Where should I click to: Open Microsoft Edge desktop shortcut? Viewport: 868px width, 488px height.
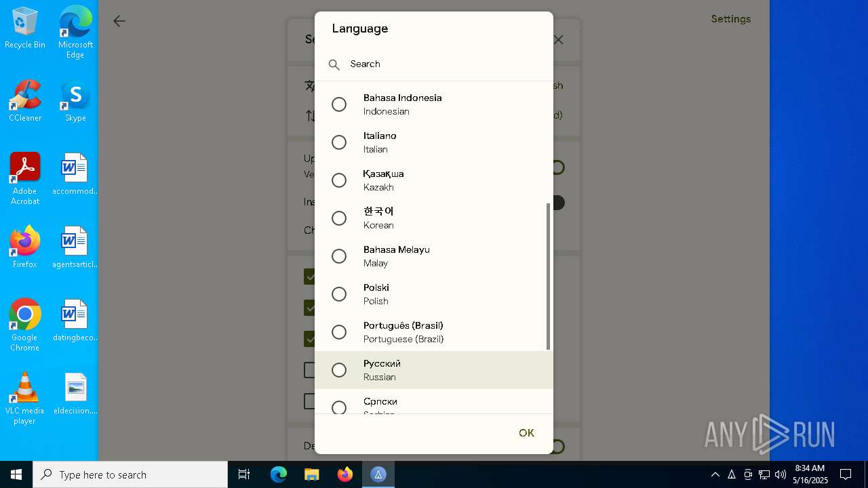pos(75,33)
